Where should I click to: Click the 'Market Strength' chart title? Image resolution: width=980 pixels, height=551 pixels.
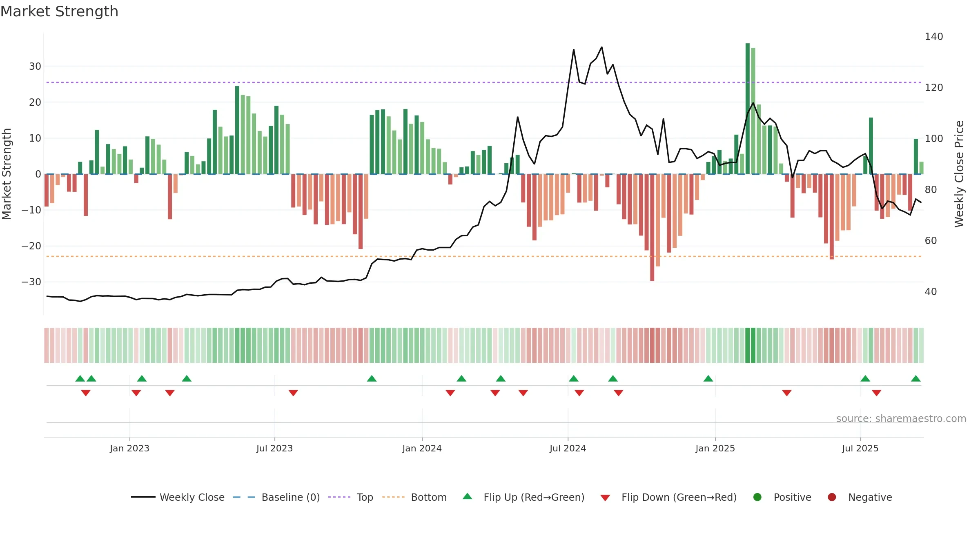point(59,11)
